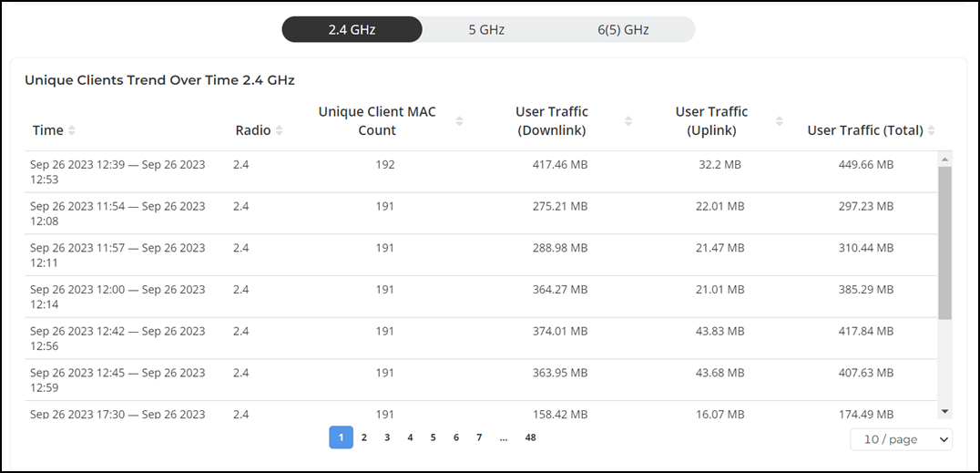Select the 2.4 GHz band
This screenshot has width=980, height=473.
[352, 29]
